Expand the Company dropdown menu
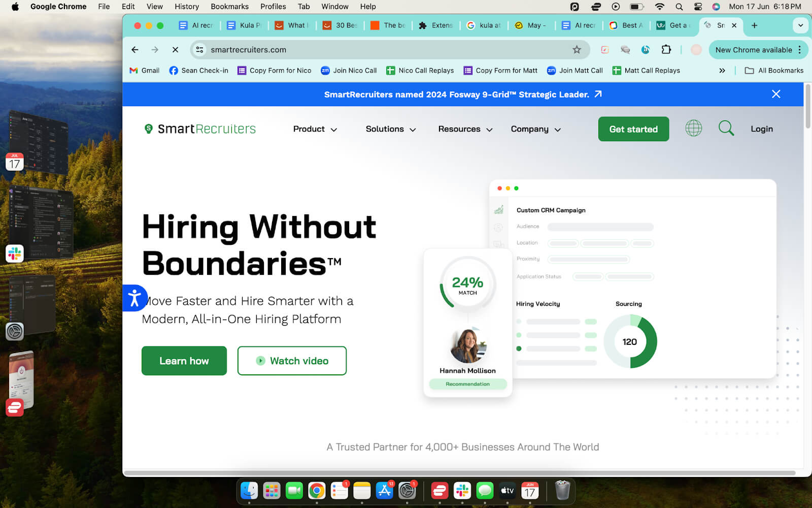Screen dimensions: 812x508 pyautogui.click(x=536, y=129)
